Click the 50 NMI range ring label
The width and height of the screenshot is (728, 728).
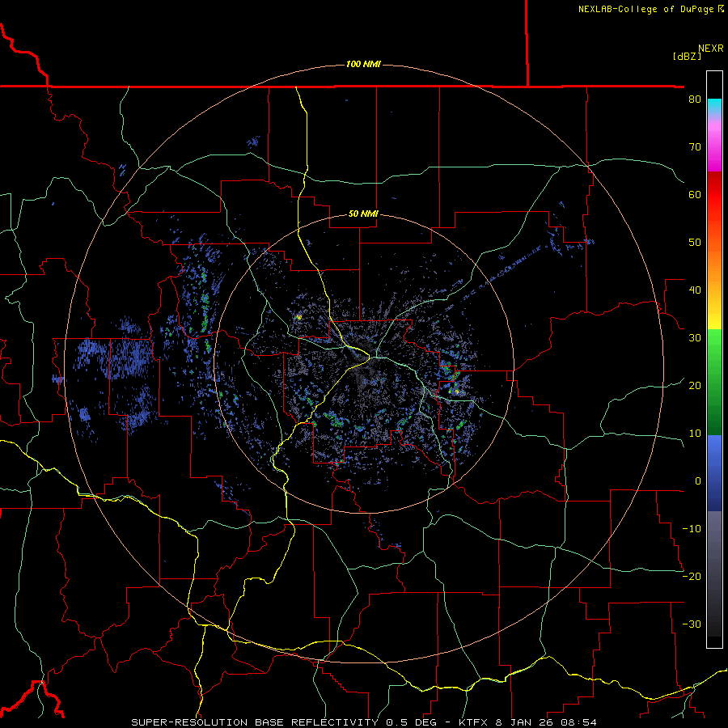pos(363,214)
